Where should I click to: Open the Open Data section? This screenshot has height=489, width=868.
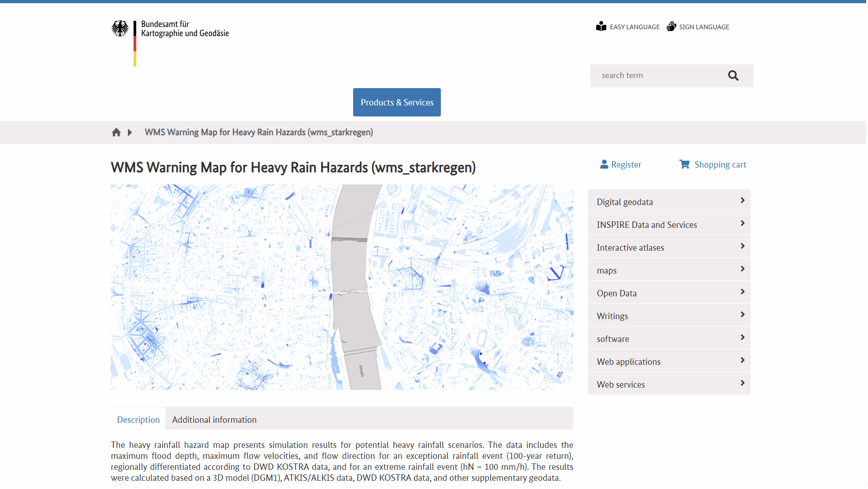pos(617,293)
